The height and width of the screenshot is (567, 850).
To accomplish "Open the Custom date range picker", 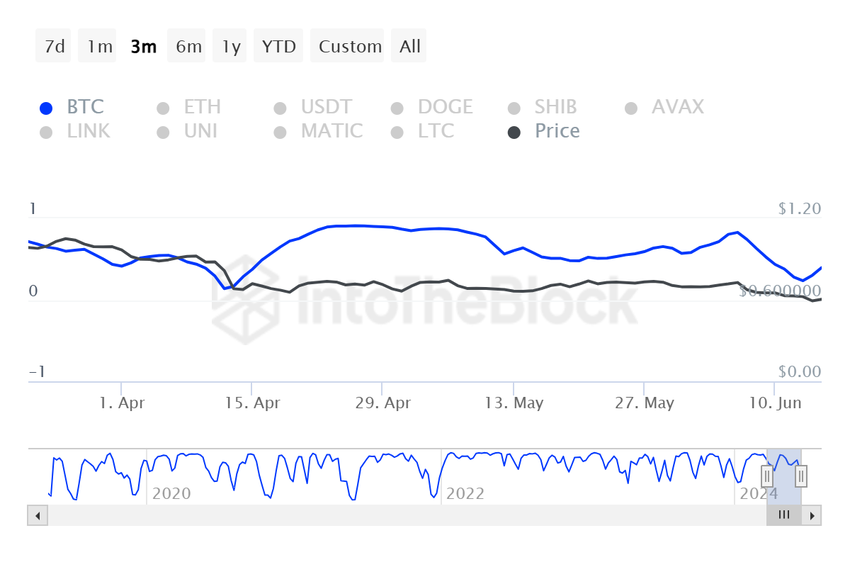I will tap(350, 46).
